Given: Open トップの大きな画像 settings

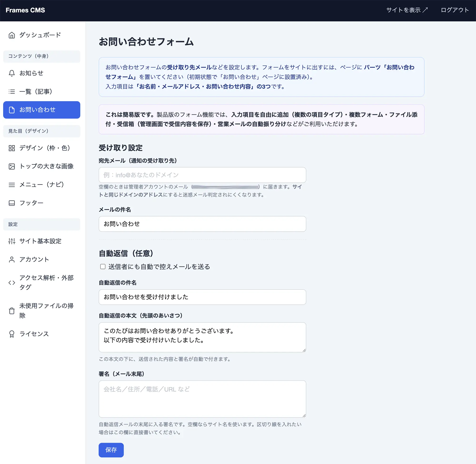Looking at the screenshot, I should tap(42, 167).
